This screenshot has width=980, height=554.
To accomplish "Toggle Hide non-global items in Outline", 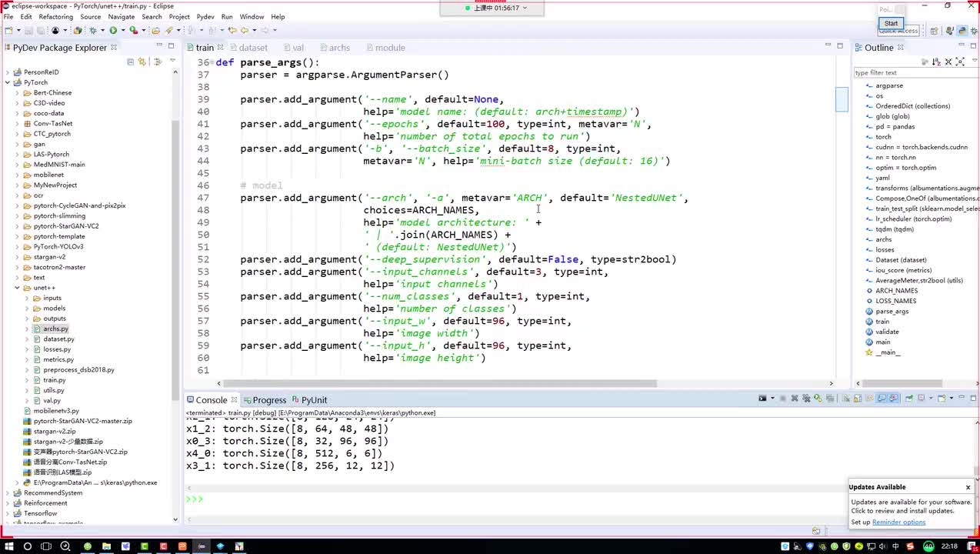I will (x=925, y=62).
